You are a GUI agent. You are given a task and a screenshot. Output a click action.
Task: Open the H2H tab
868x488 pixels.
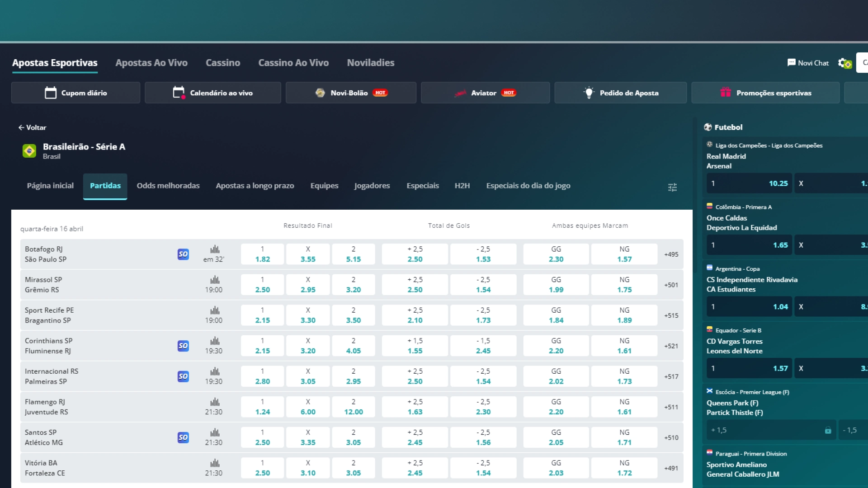coord(462,186)
